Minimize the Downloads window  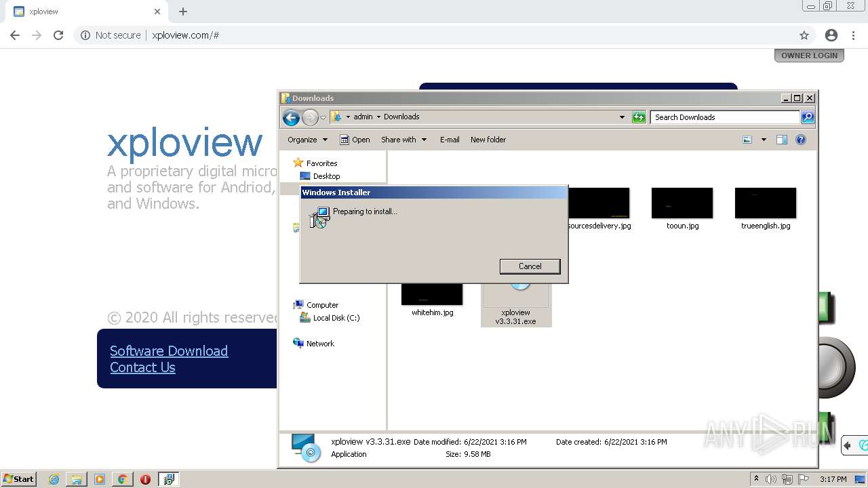pos(786,98)
